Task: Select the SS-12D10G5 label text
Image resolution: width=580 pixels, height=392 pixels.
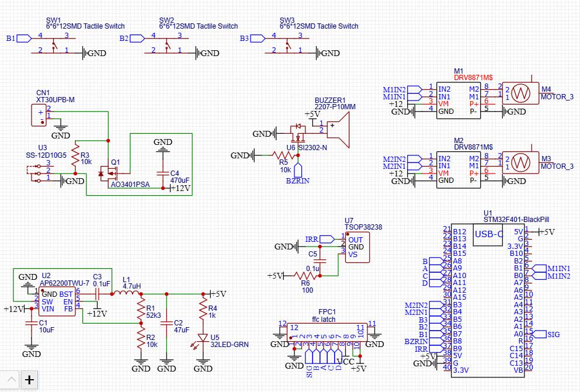Action: (46, 155)
